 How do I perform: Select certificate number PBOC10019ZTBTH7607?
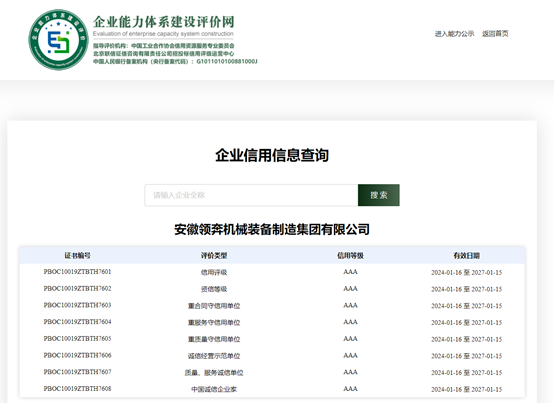[x=77, y=372]
